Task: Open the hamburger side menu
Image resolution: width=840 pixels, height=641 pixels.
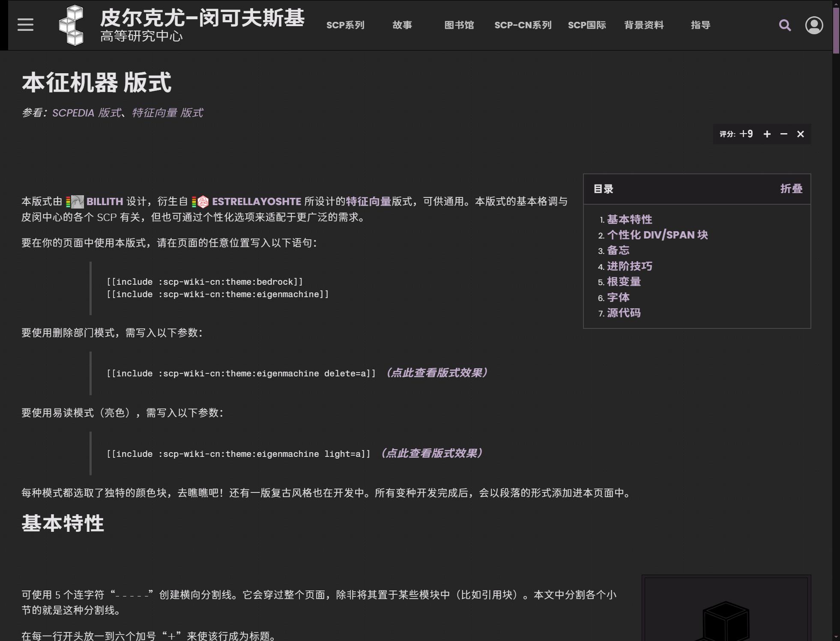Action: [25, 25]
